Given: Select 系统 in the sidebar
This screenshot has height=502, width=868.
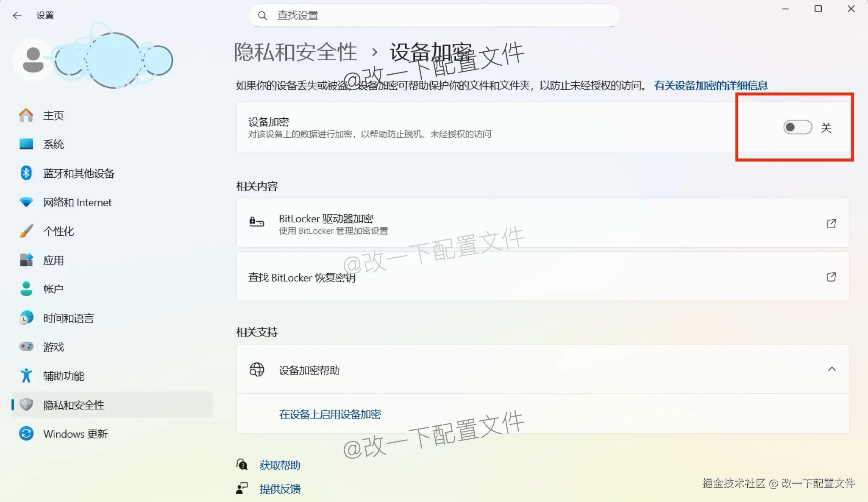Looking at the screenshot, I should (x=53, y=144).
